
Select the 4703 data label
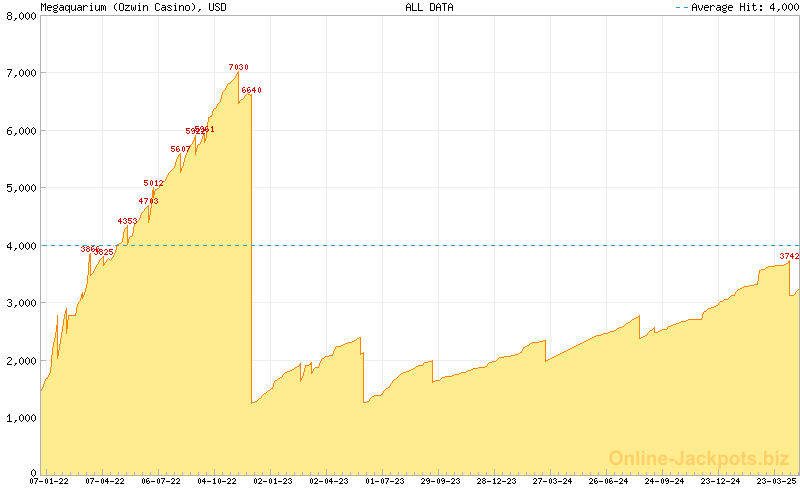pos(148,201)
